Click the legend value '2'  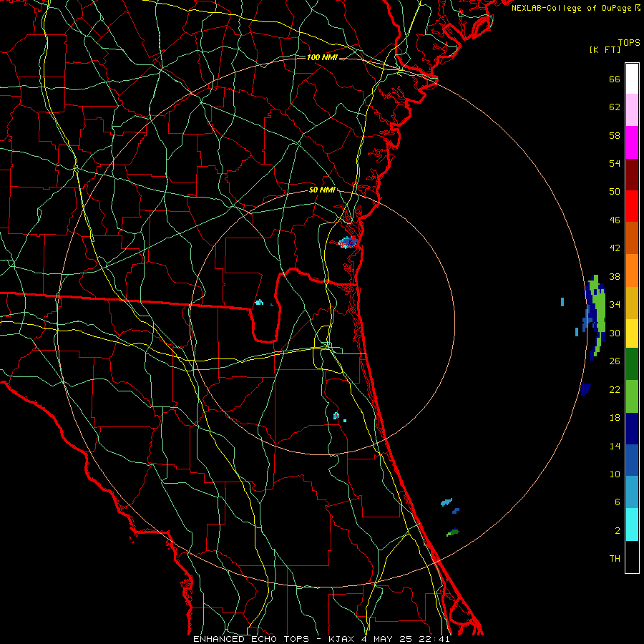pos(618,530)
